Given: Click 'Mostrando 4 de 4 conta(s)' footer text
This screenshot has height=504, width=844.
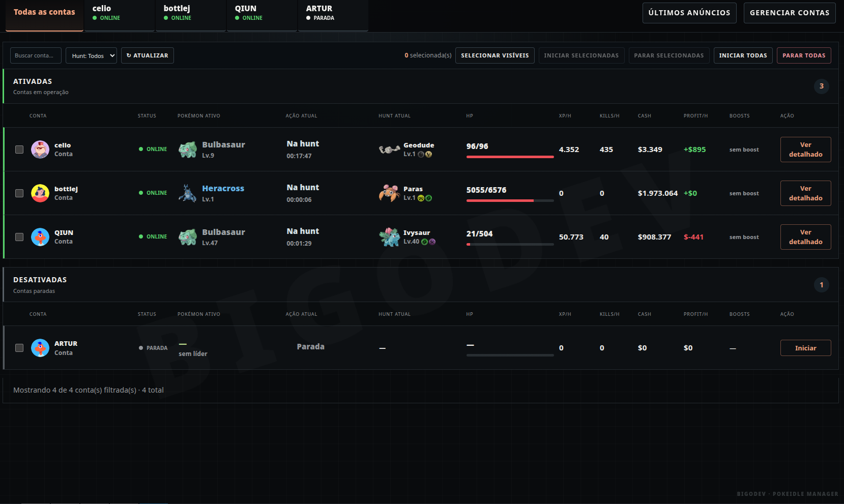Looking at the screenshot, I should click(x=89, y=390).
